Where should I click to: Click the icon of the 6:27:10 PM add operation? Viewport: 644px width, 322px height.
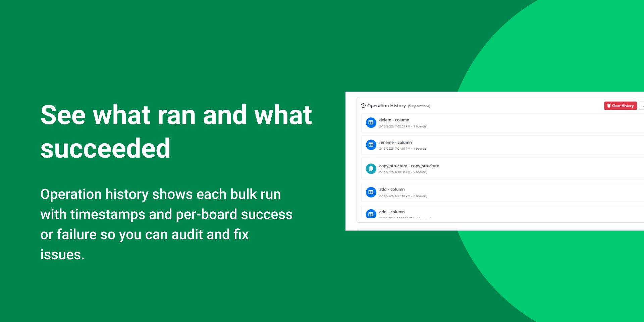tap(371, 192)
